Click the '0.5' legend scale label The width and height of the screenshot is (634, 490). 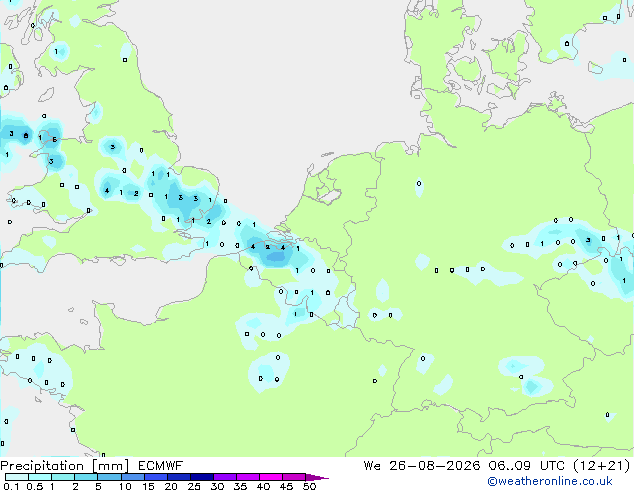click(34, 486)
